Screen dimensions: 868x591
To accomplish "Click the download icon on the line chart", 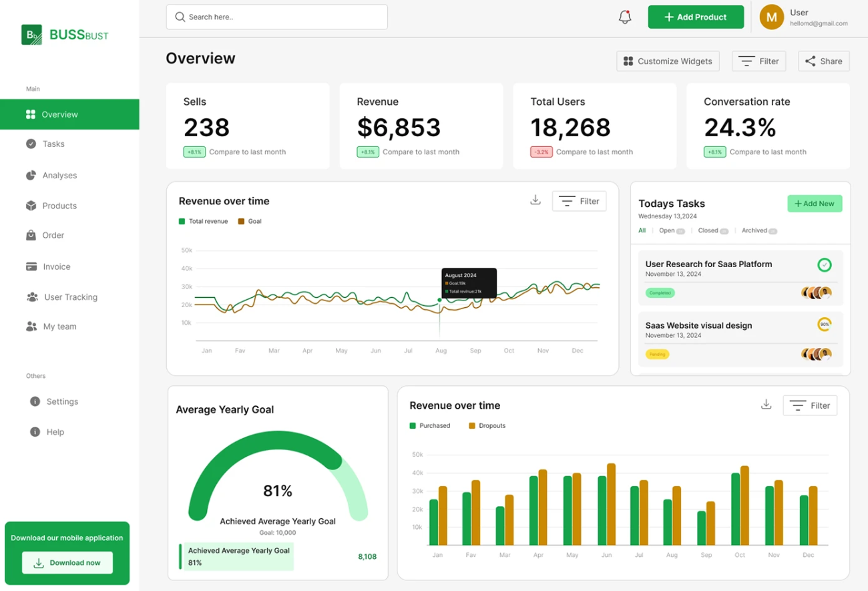I will point(535,200).
